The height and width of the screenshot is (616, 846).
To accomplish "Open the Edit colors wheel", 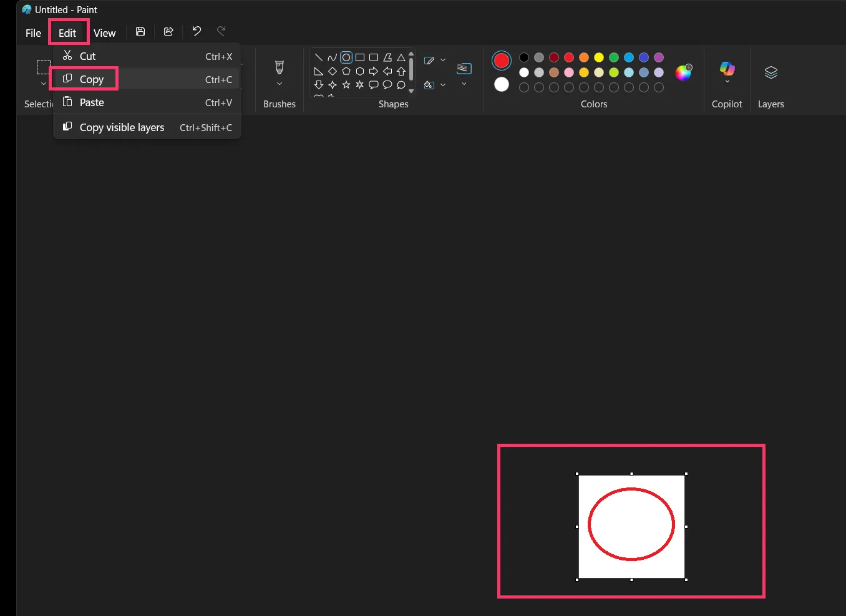I will 684,72.
